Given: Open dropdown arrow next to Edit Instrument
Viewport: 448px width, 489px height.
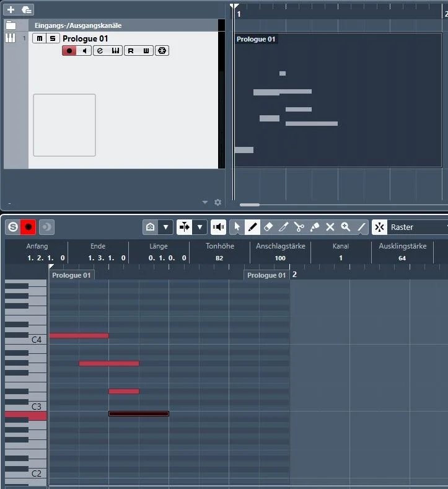Looking at the screenshot, I should click(x=165, y=227).
